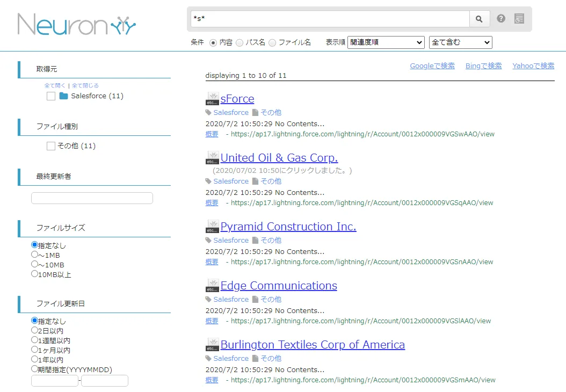Search with Googleで検索 link
Image resolution: width=566 pixels, height=392 pixels.
click(432, 66)
